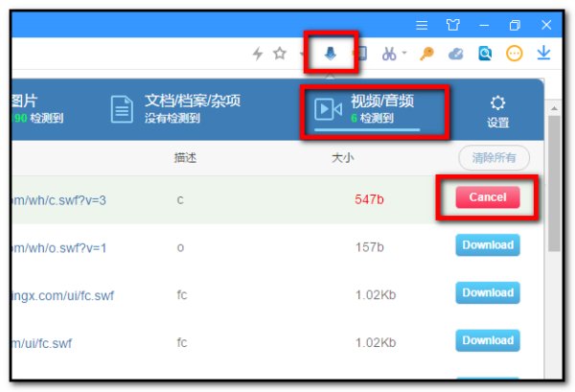
Task: Click the cloud extension icon
Action: [456, 54]
